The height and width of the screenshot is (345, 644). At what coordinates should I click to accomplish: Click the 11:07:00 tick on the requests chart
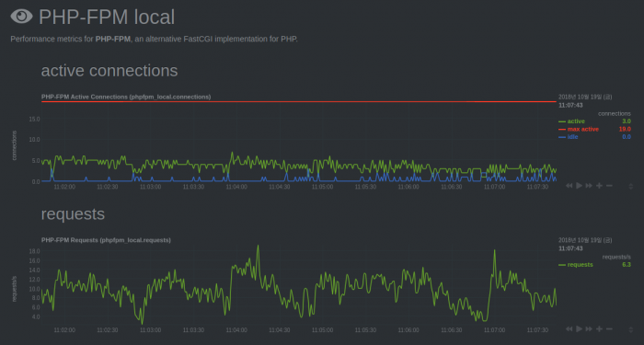(x=495, y=330)
